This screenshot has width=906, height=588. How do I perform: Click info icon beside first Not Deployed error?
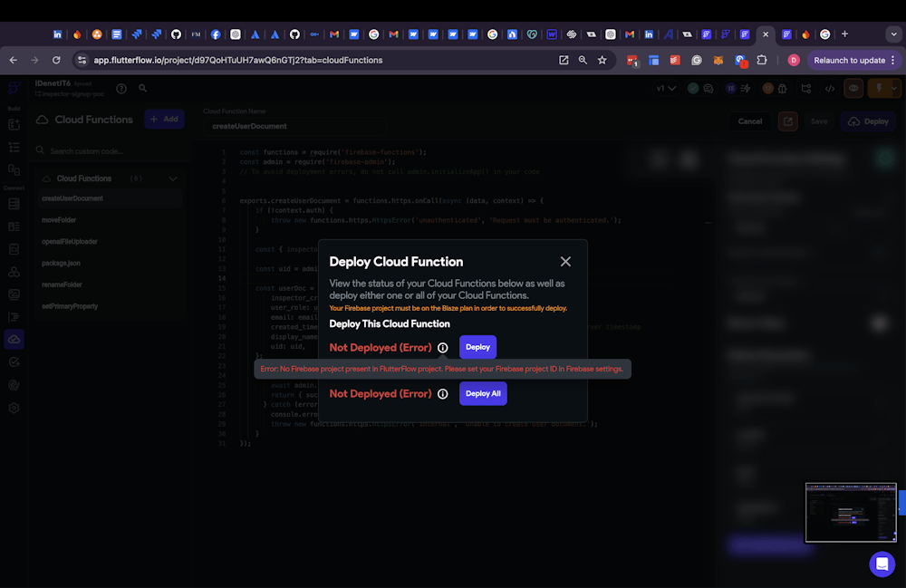tap(443, 348)
